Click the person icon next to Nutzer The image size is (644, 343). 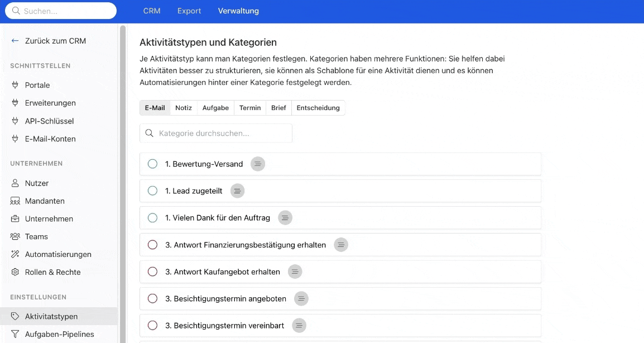coord(15,183)
